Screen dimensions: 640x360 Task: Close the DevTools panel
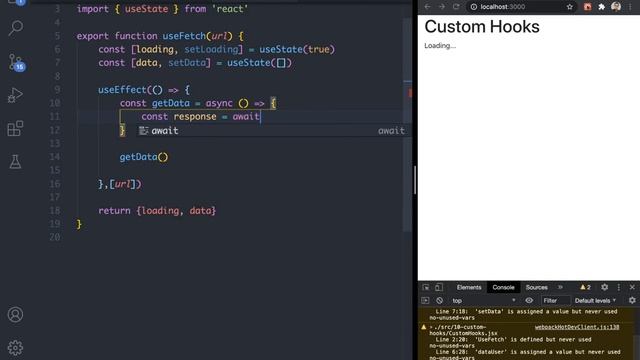point(632,287)
